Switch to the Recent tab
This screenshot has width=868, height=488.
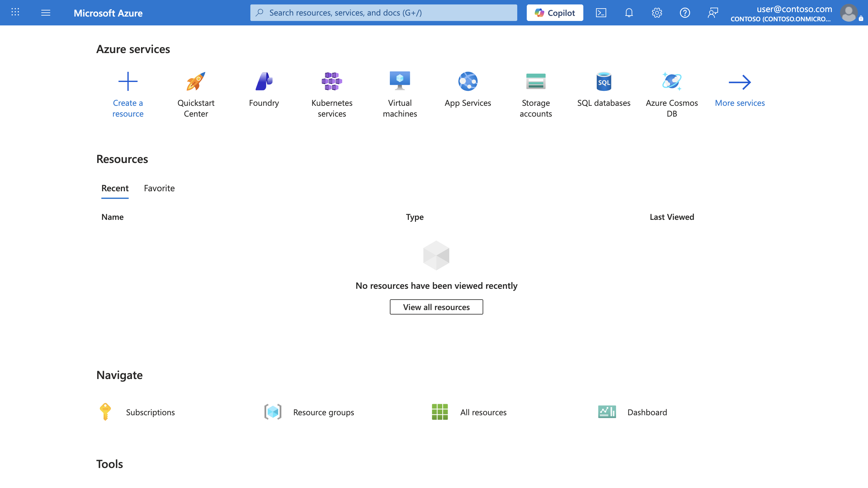(x=115, y=188)
